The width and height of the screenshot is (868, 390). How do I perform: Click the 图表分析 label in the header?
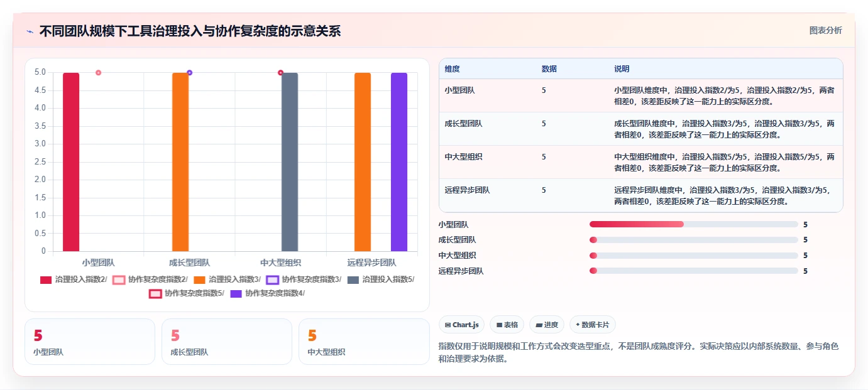coord(825,30)
